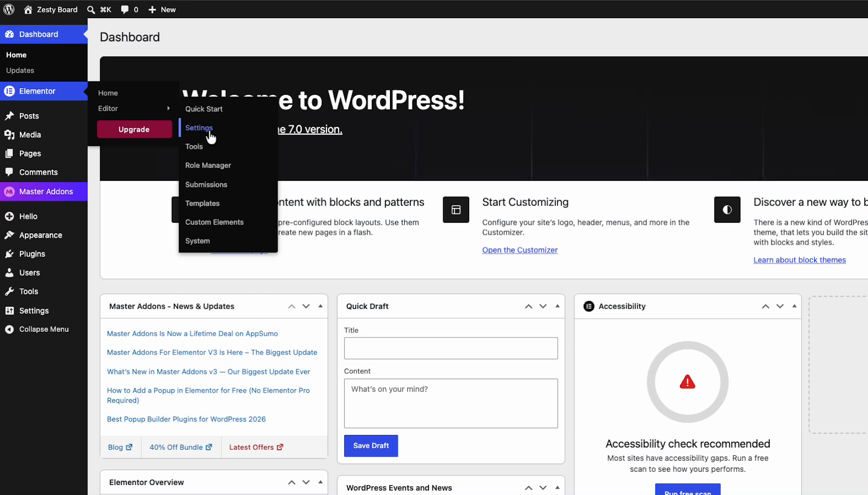Click the Master Addons logo icon
Image resolution: width=868 pixels, height=495 pixels.
9,191
